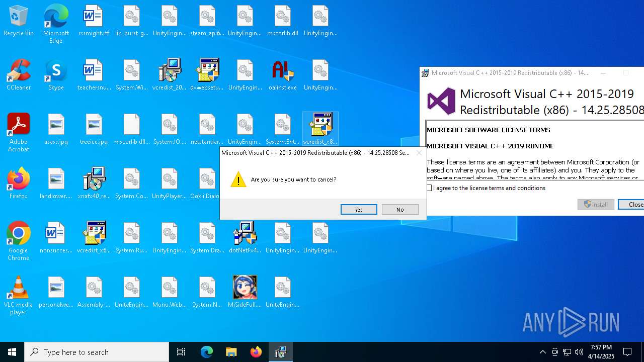Screen dimensions: 644x362
Task: Click the taskbar search box
Action: click(97, 352)
